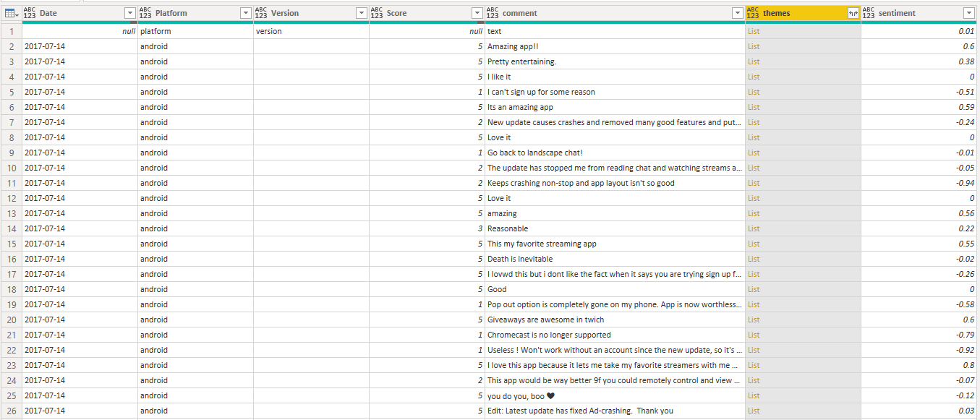Open the Date column filter dropdown
This screenshot has width=980, height=420.
pos(130,13)
